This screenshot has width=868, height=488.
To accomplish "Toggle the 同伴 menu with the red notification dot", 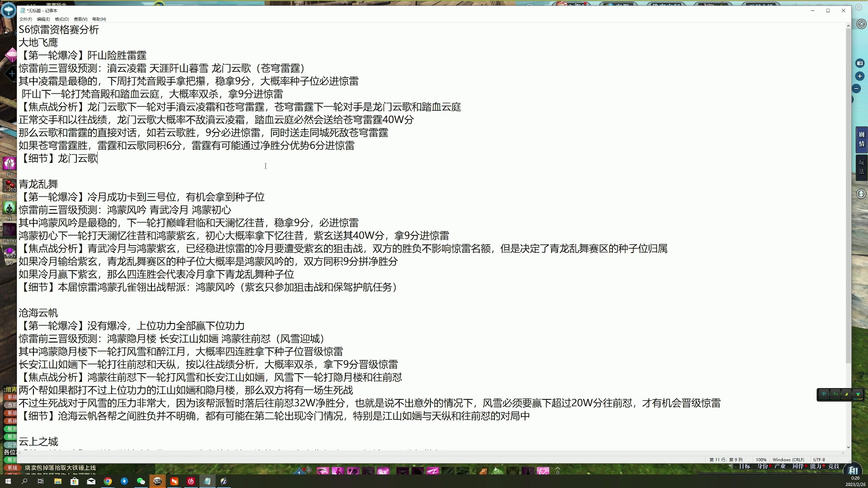I will point(797,466).
